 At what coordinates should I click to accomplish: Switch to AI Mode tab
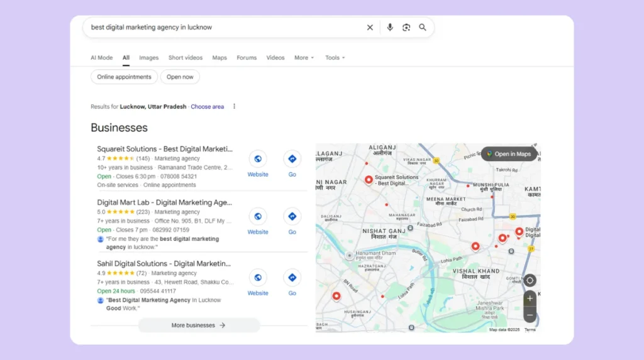coord(101,58)
